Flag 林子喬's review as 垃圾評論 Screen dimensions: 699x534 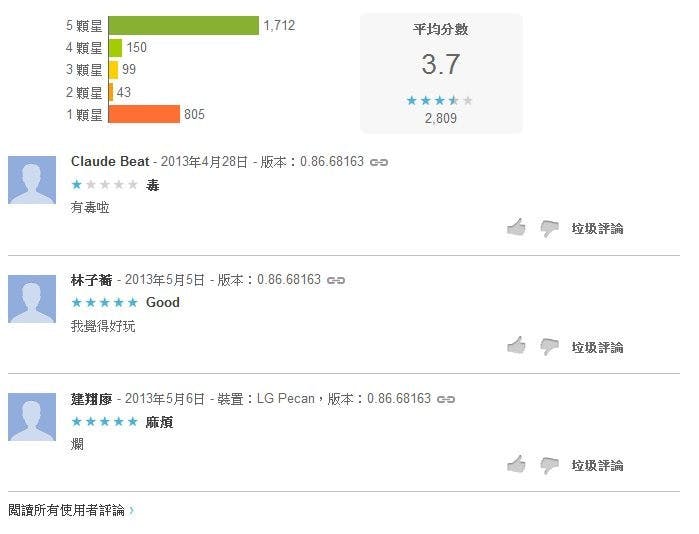pyautogui.click(x=597, y=347)
